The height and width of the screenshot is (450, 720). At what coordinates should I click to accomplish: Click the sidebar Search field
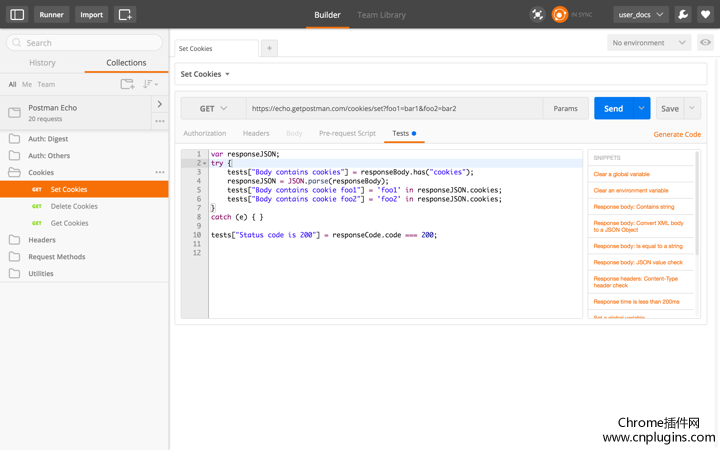pos(84,43)
